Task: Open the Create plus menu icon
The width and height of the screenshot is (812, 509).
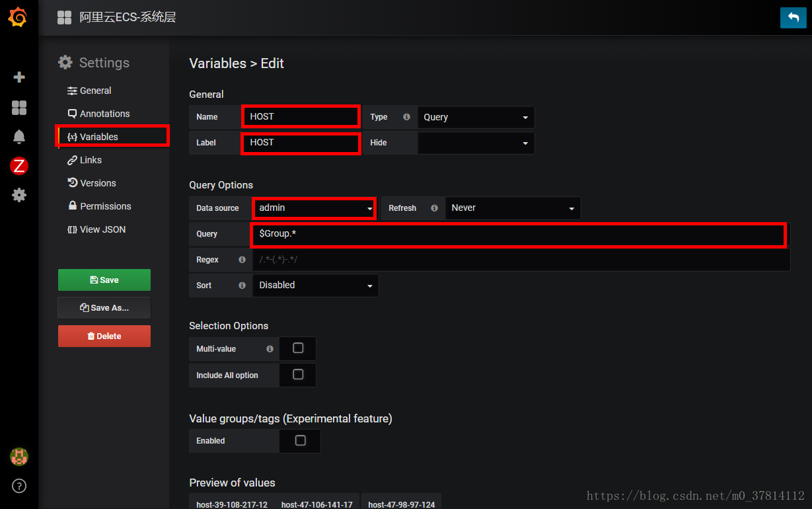Action: (19, 77)
